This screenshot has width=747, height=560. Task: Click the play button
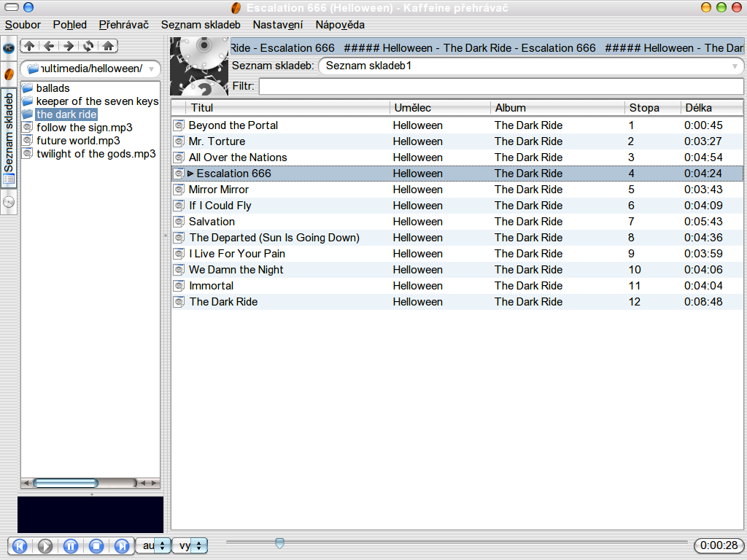point(45,545)
